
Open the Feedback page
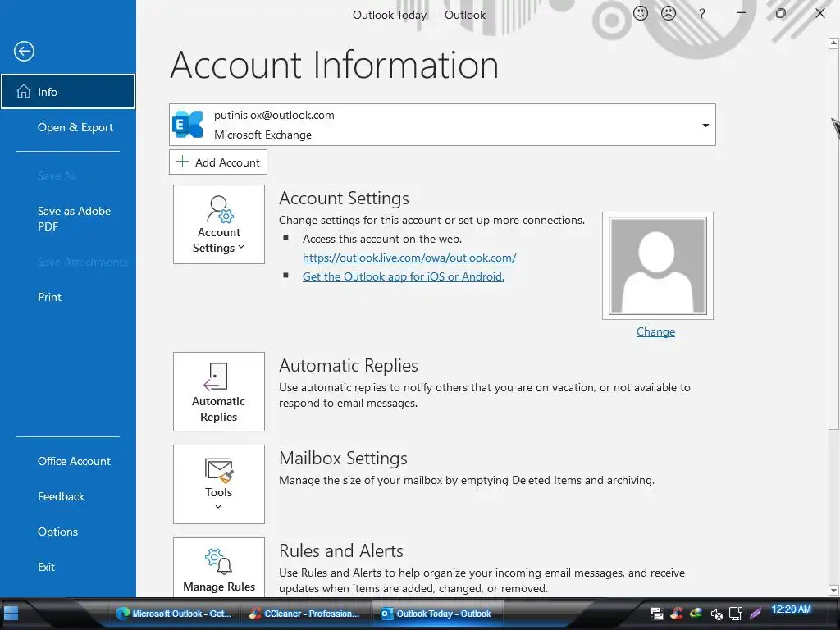(x=61, y=496)
